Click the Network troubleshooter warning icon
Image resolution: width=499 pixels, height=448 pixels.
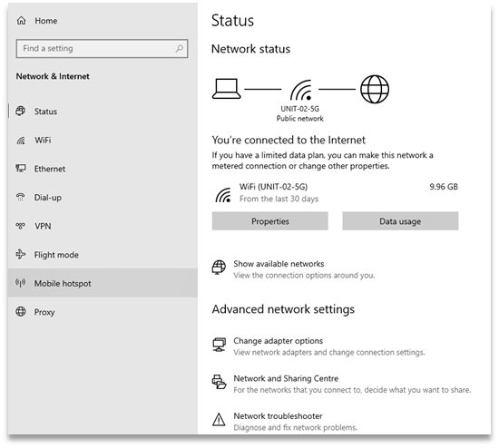pos(219,419)
